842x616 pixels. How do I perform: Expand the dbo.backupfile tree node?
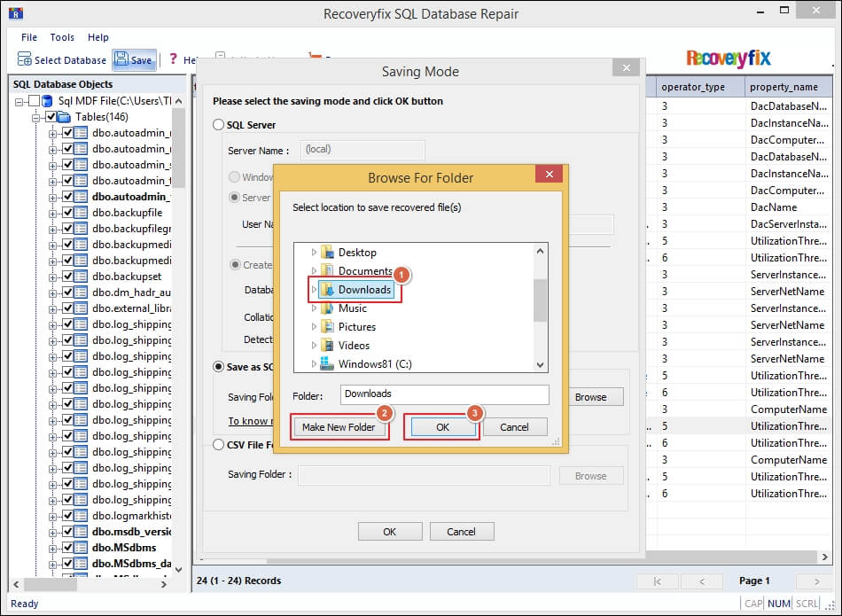click(x=52, y=214)
